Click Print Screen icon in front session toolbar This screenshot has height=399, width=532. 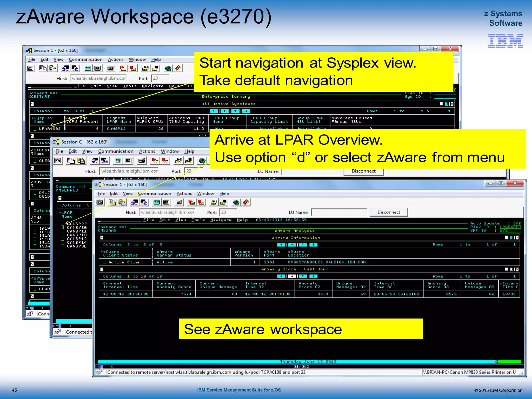[100, 202]
